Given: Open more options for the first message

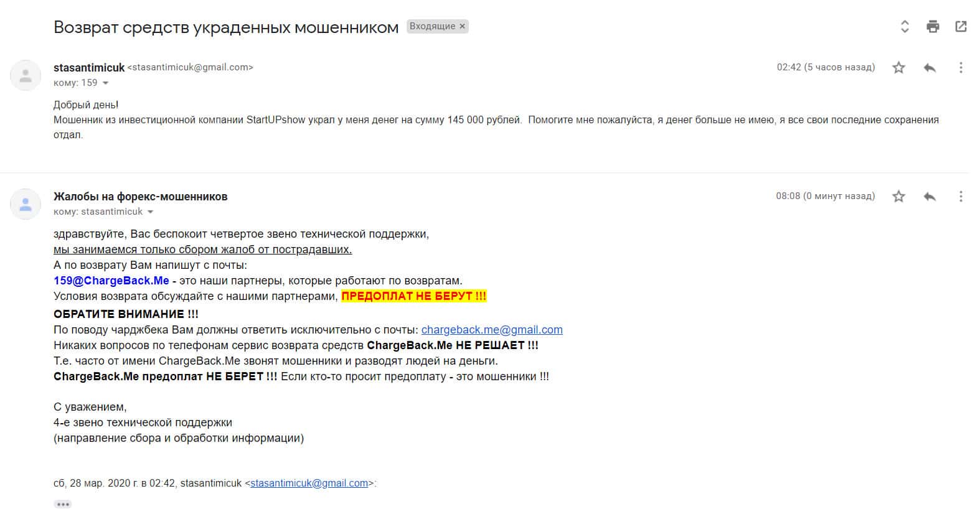Looking at the screenshot, I should [961, 68].
